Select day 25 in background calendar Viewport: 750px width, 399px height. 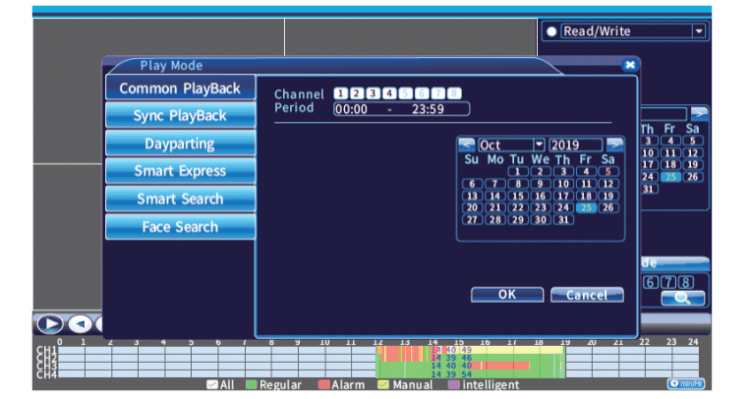pos(671,177)
